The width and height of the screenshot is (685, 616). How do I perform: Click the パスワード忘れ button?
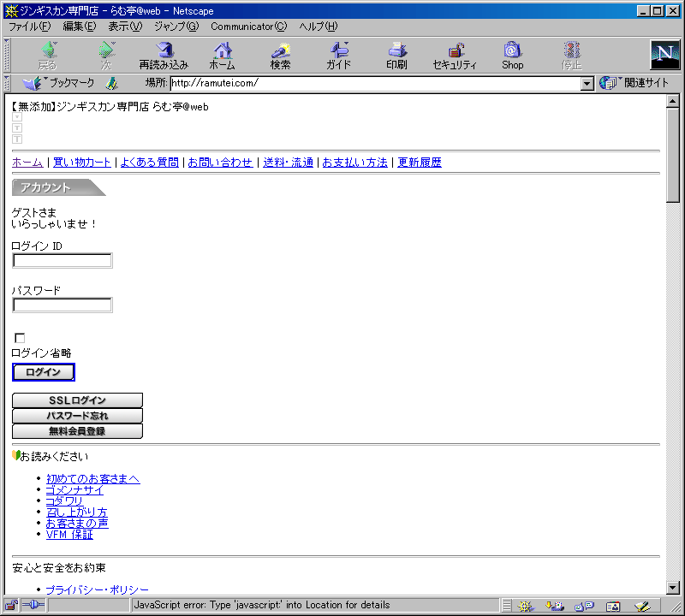coord(77,416)
